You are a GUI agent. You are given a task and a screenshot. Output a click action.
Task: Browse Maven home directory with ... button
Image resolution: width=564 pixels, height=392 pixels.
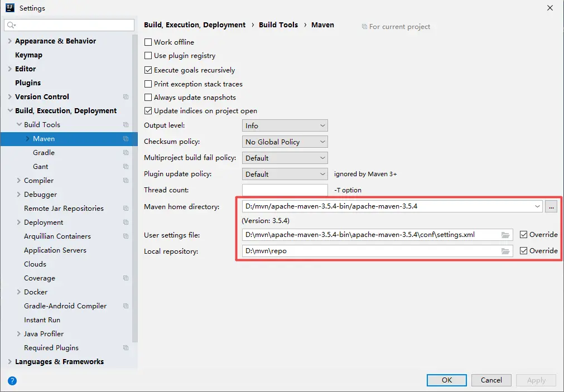click(x=551, y=206)
